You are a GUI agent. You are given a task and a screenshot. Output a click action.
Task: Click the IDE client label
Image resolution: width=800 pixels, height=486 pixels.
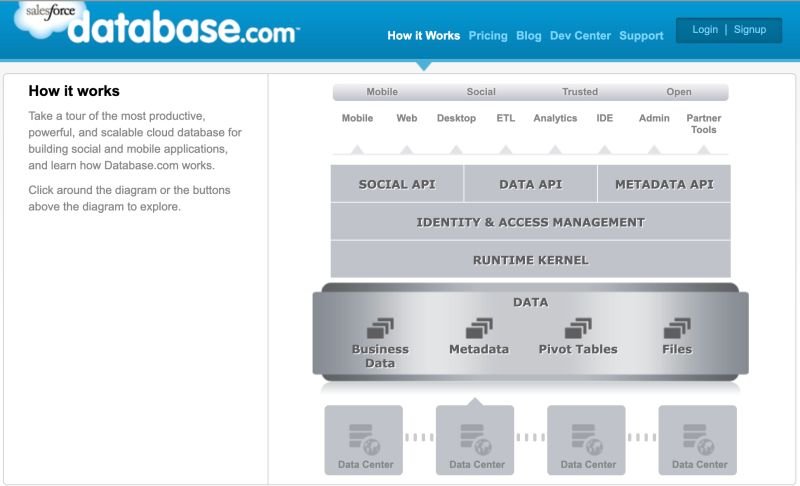[x=605, y=118]
